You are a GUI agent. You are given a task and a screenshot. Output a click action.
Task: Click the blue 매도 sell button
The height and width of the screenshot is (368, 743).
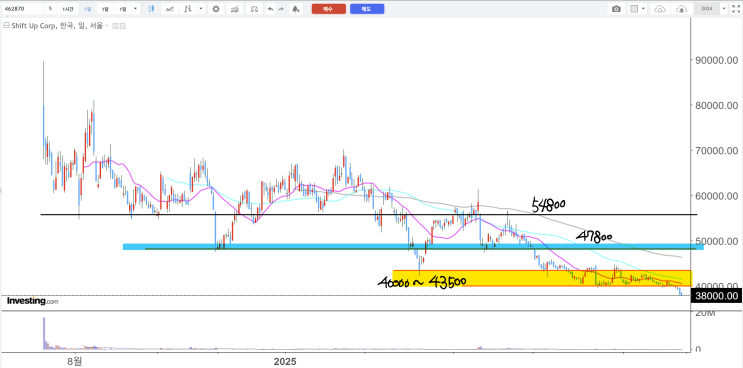point(367,9)
